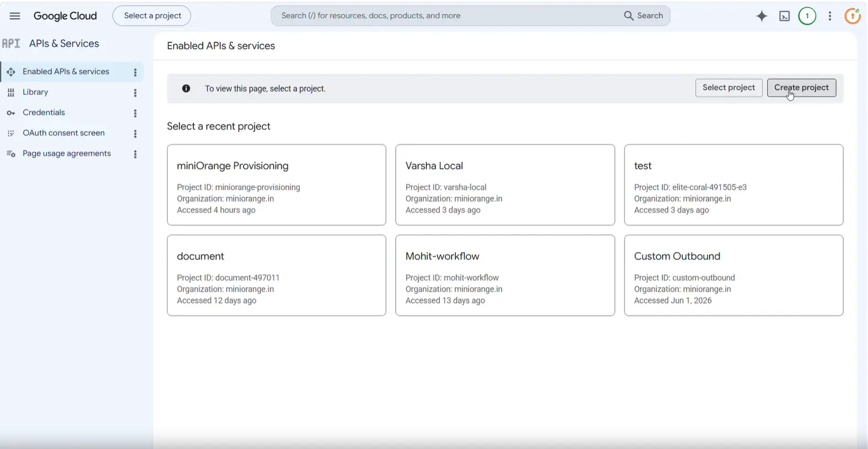This screenshot has height=449, width=868.
Task: Select the test project card
Action: click(734, 185)
